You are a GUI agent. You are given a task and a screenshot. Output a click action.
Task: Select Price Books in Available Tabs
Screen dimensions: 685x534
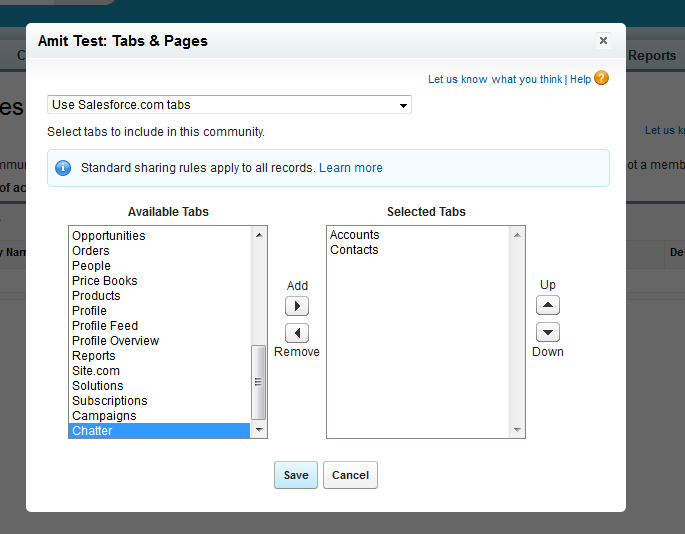click(159, 281)
